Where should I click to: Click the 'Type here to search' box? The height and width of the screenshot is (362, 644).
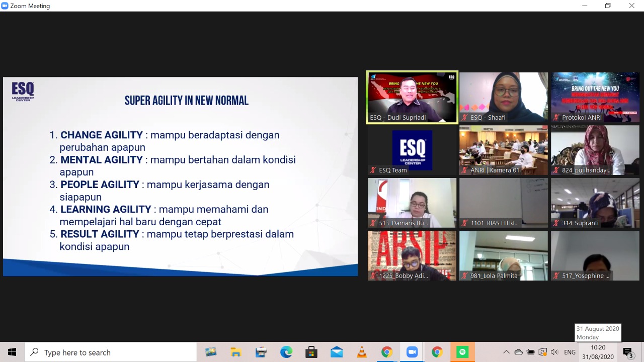(x=111, y=352)
